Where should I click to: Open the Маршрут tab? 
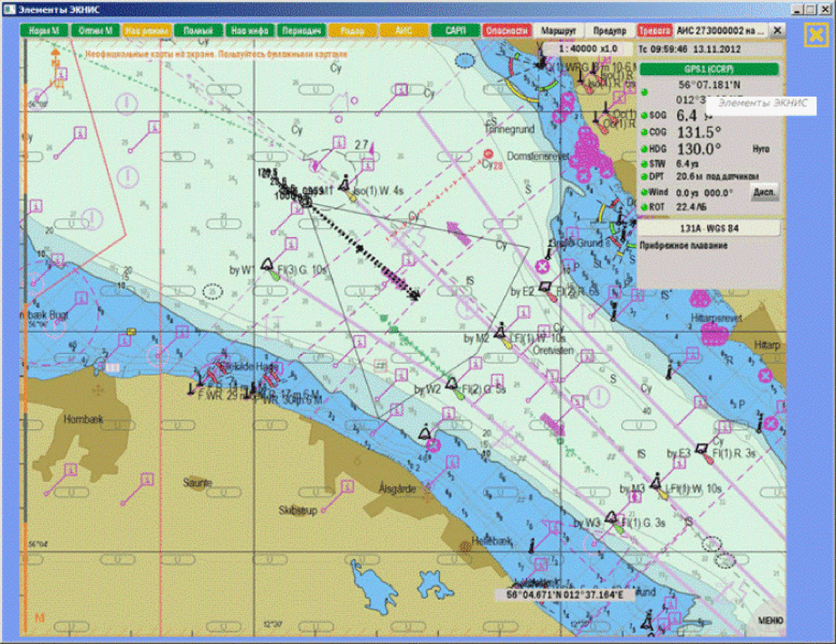[x=559, y=31]
